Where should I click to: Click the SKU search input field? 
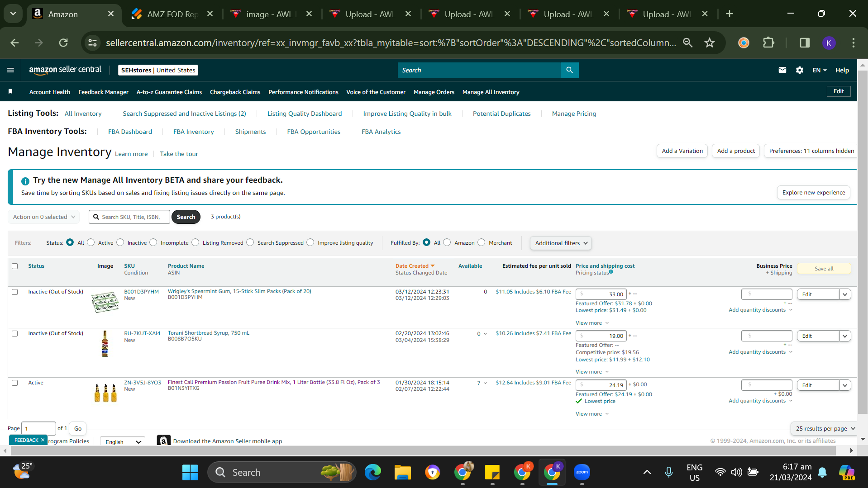pyautogui.click(x=129, y=217)
